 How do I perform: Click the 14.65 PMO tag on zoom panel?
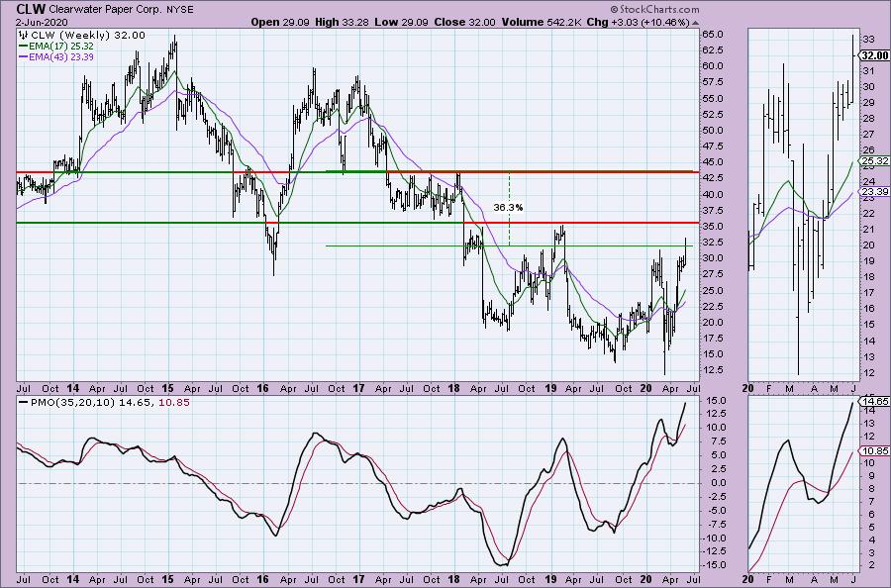coord(876,401)
